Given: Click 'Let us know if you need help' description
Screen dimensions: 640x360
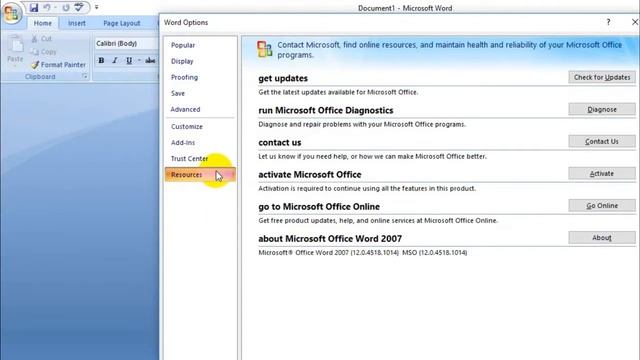Looking at the screenshot, I should pos(372,156).
